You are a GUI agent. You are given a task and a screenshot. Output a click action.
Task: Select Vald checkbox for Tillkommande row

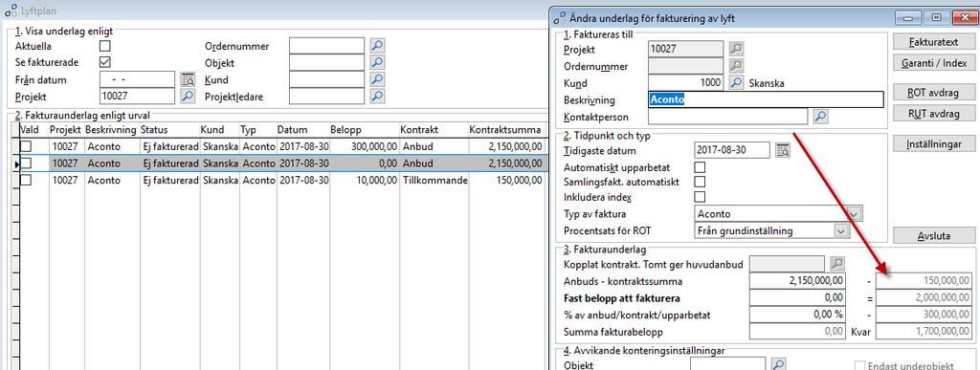point(26,180)
